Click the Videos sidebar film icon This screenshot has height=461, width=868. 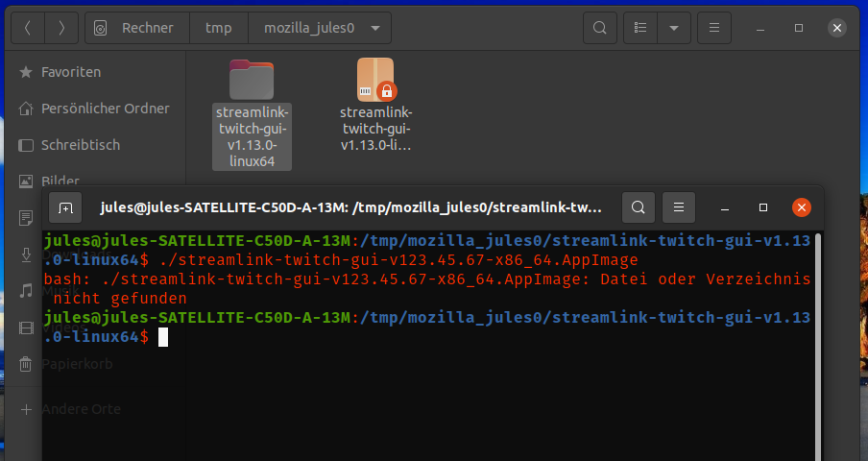[x=26, y=328]
